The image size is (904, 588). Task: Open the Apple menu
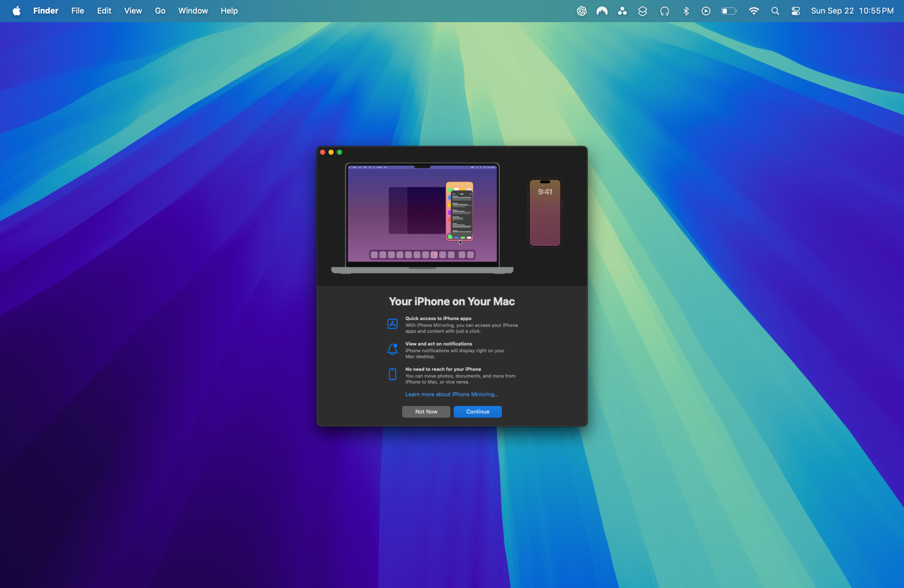(17, 11)
